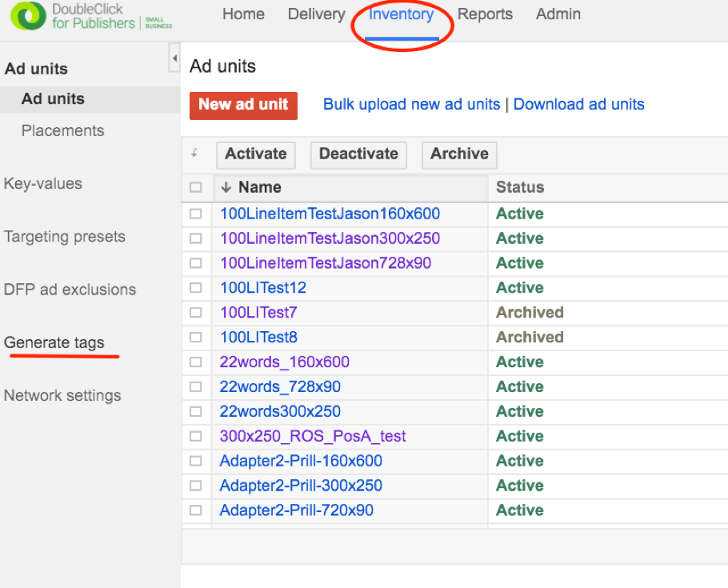The height and width of the screenshot is (588, 728).
Task: Go to the Reports tab
Action: pos(485,14)
